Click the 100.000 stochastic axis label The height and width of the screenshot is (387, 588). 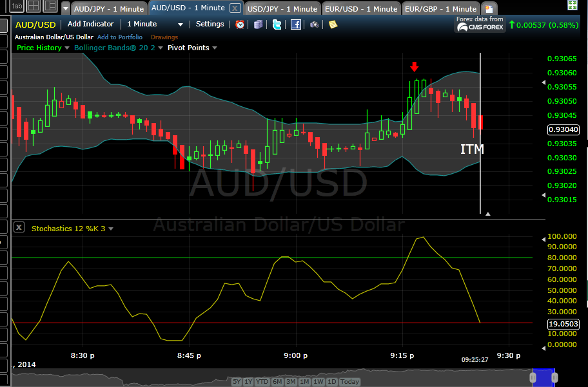[562, 236]
